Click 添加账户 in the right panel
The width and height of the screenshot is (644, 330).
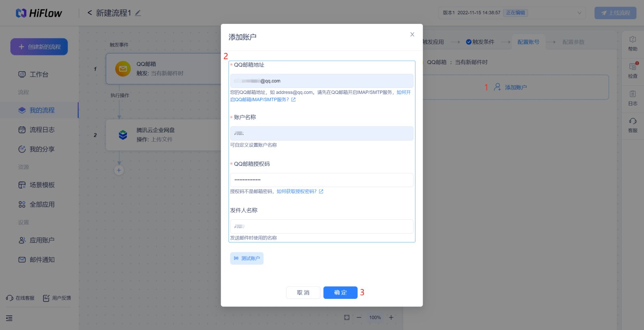[x=511, y=87]
